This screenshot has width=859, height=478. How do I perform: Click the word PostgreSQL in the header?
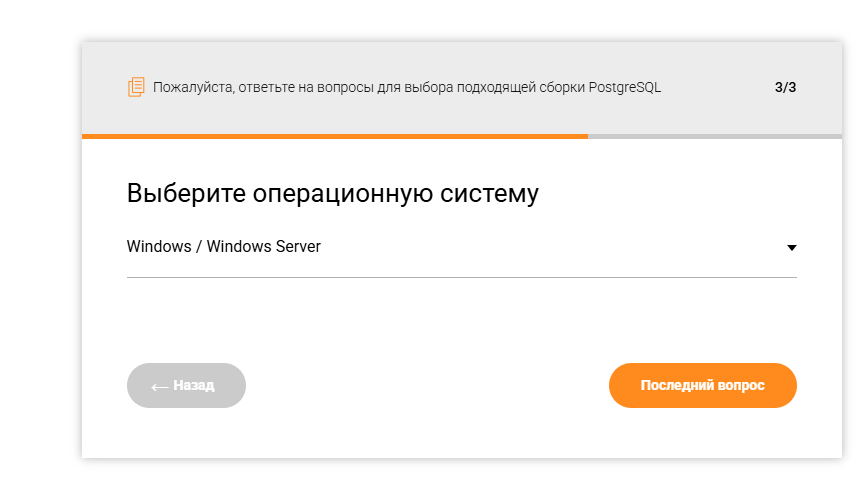tap(625, 87)
